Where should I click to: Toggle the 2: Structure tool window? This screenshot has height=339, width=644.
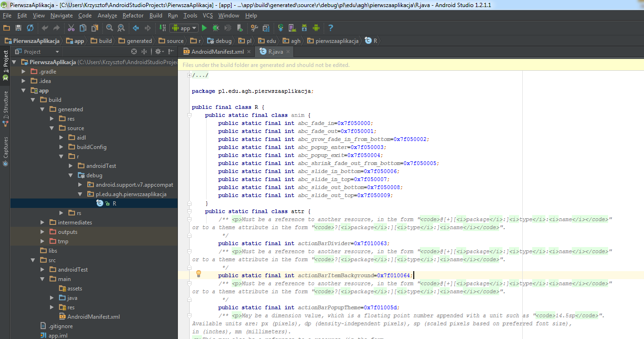tap(5, 108)
